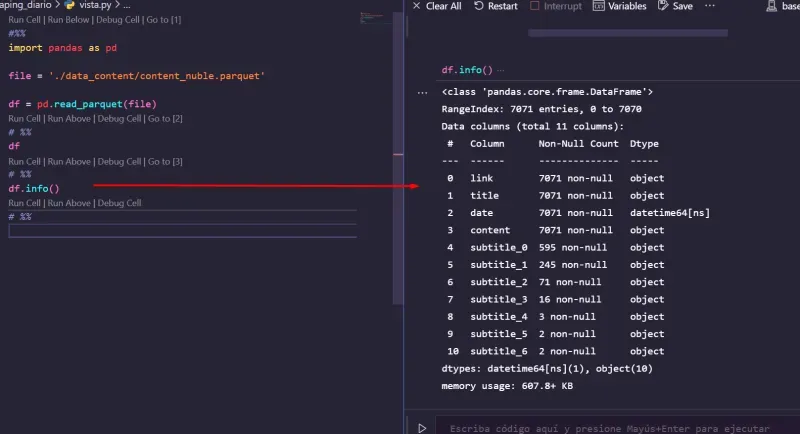800x434 pixels.
Task: Click 'subtitle_2' in the column list
Action: [498, 283]
